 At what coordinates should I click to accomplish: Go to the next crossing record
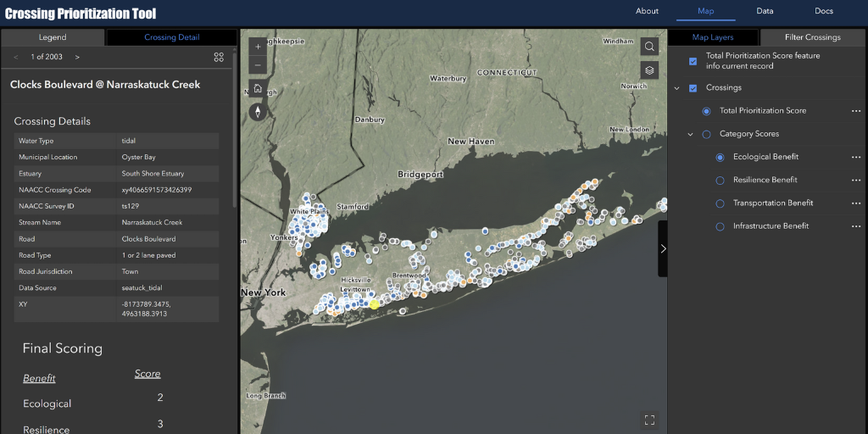tap(77, 57)
